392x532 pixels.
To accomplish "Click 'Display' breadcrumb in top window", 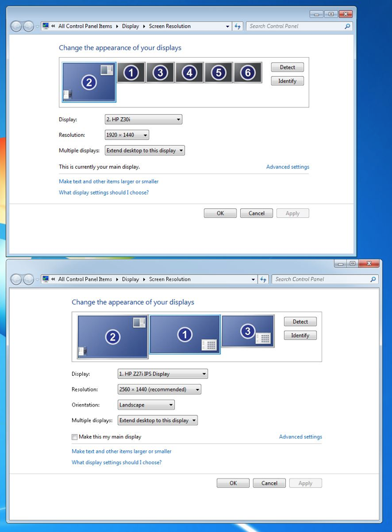I will (130, 26).
